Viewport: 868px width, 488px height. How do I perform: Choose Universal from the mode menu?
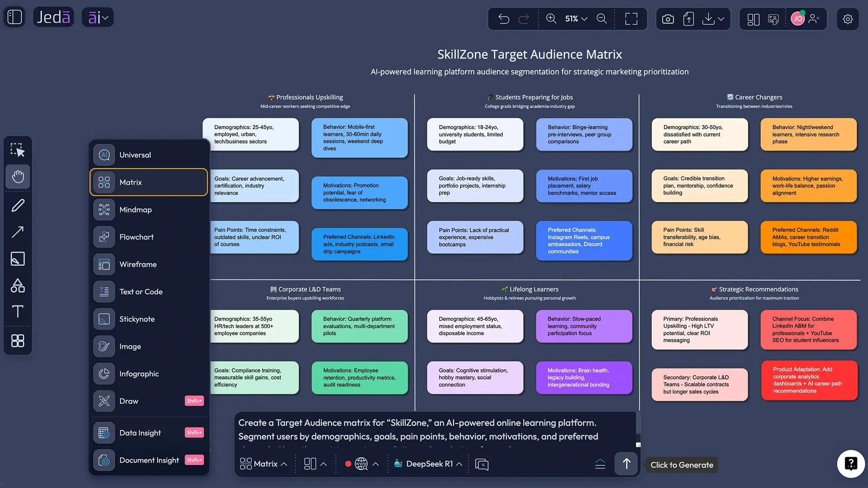(149, 155)
